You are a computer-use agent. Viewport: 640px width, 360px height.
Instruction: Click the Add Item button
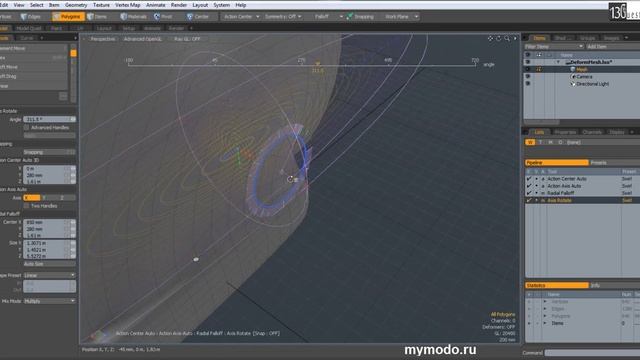point(612,47)
